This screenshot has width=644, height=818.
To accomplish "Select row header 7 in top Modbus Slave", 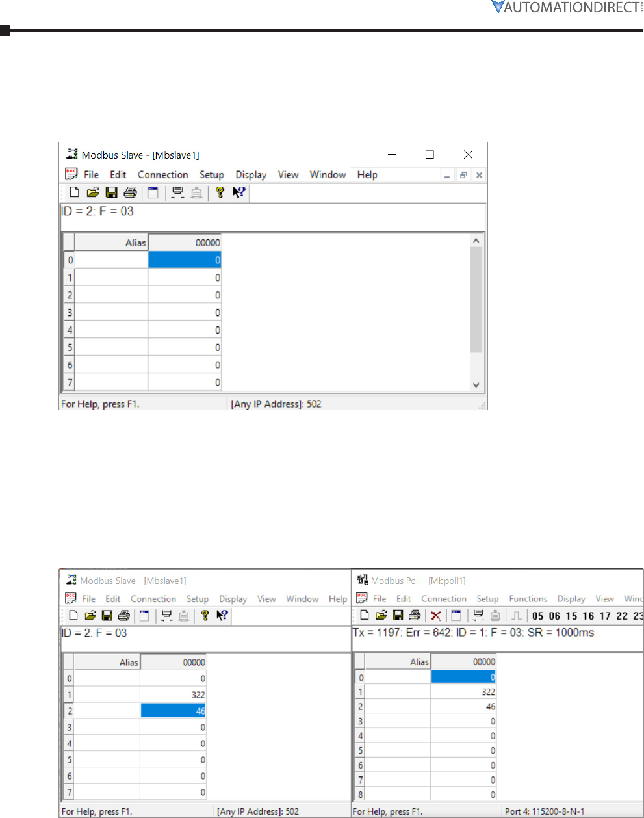I will 70,382.
